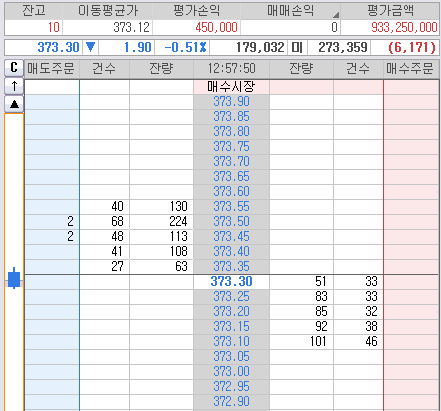Click price 373.15 in the ladder
The height and width of the screenshot is (411, 441).
[x=231, y=327]
